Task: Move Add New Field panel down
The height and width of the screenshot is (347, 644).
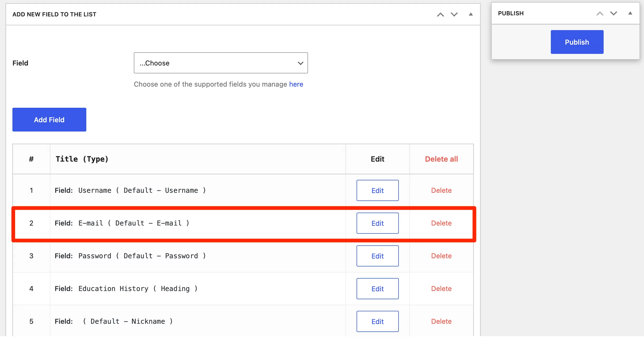Action: click(454, 15)
